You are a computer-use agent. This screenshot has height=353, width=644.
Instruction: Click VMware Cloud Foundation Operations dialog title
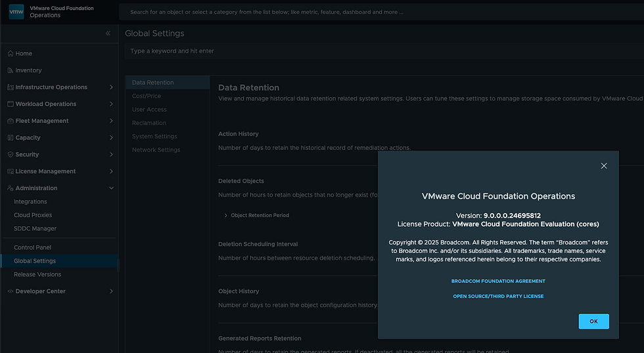(498, 197)
